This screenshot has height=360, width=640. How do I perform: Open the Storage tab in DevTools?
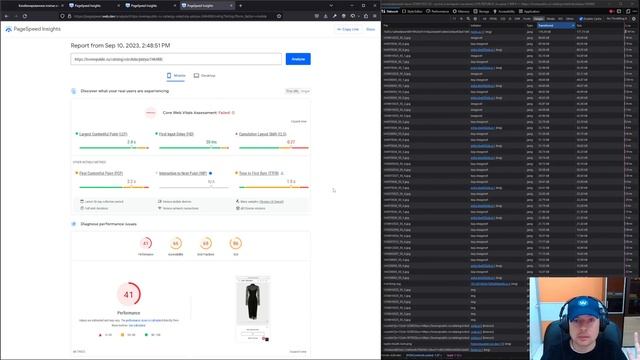(x=482, y=11)
